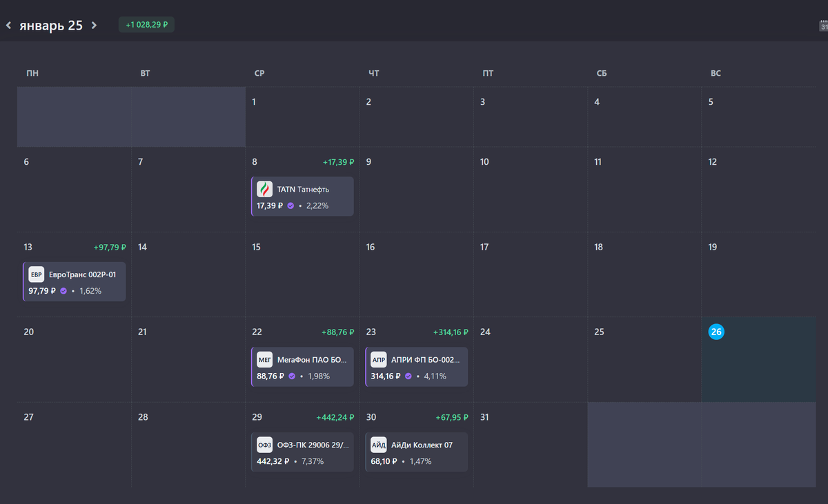Screen dimensions: 828x504
Task: Click the ПН weekday header
Action: tap(32, 73)
